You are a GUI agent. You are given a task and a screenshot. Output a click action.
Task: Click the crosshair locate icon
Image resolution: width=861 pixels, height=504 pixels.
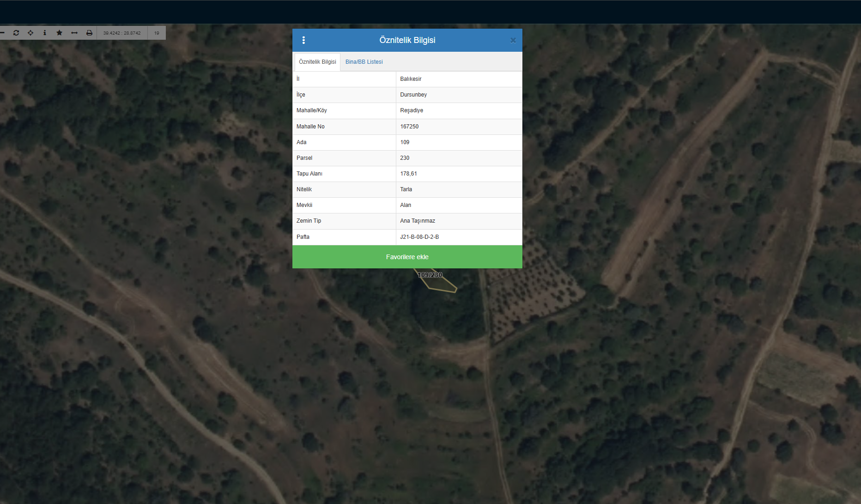pyautogui.click(x=30, y=33)
